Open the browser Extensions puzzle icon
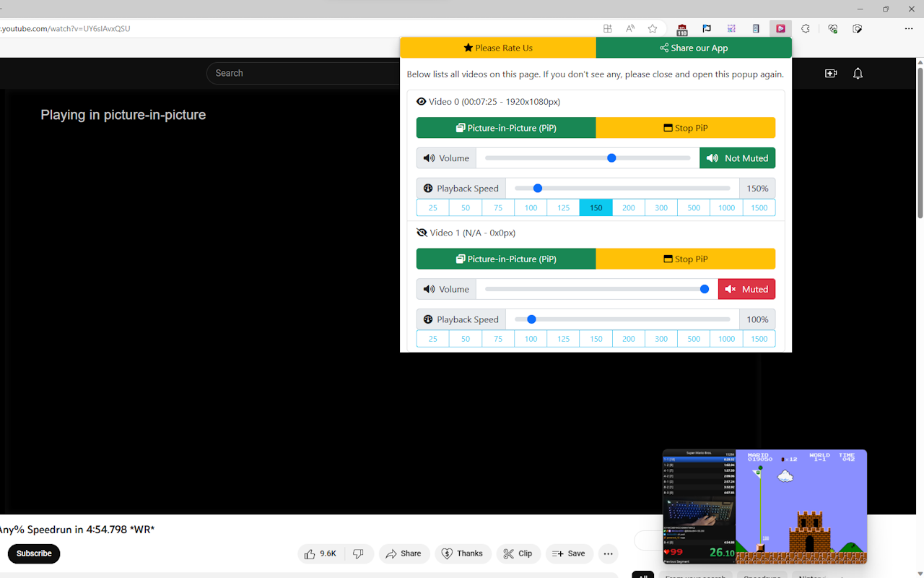 coord(806,29)
